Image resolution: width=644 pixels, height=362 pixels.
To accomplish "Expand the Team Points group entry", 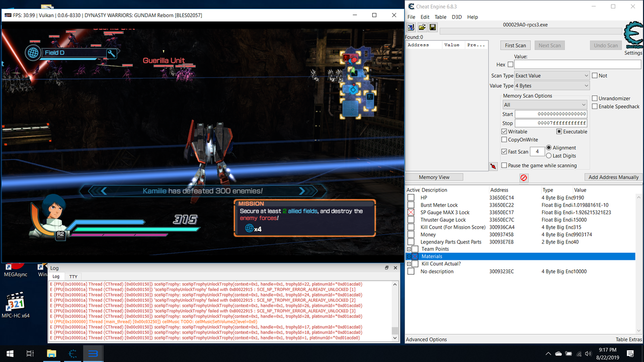I will (x=409, y=249).
